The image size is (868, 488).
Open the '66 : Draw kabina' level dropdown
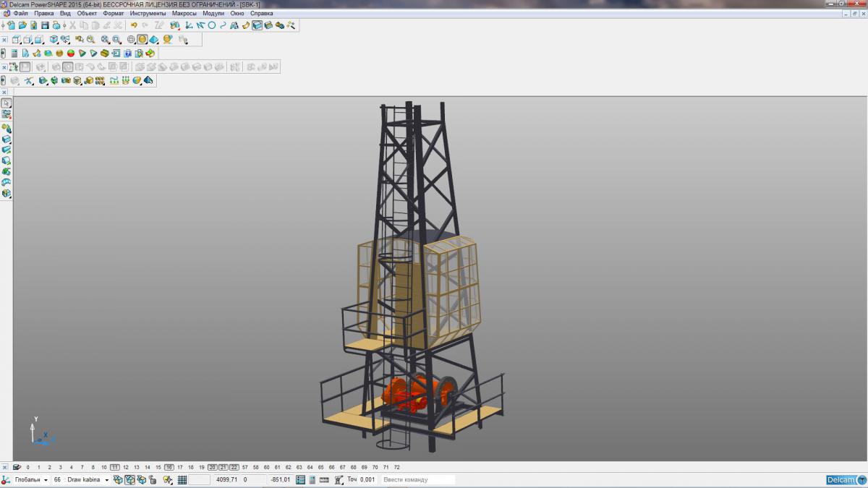click(x=106, y=479)
